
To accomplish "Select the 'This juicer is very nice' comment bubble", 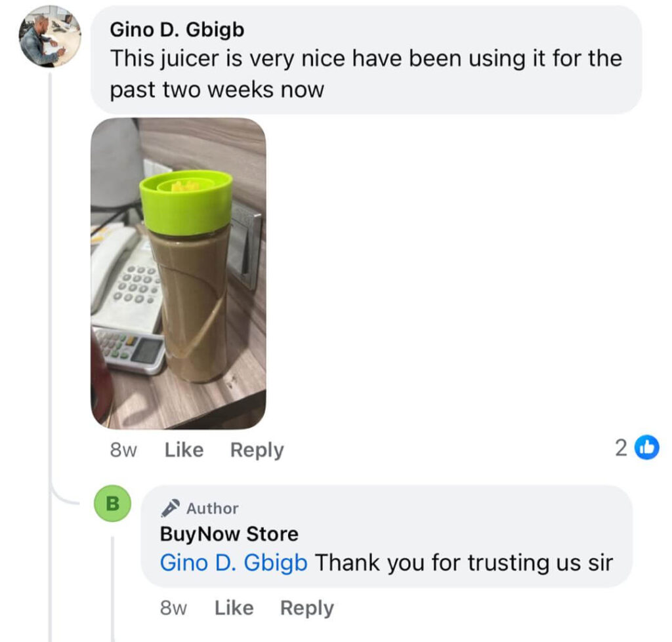I will (366, 60).
